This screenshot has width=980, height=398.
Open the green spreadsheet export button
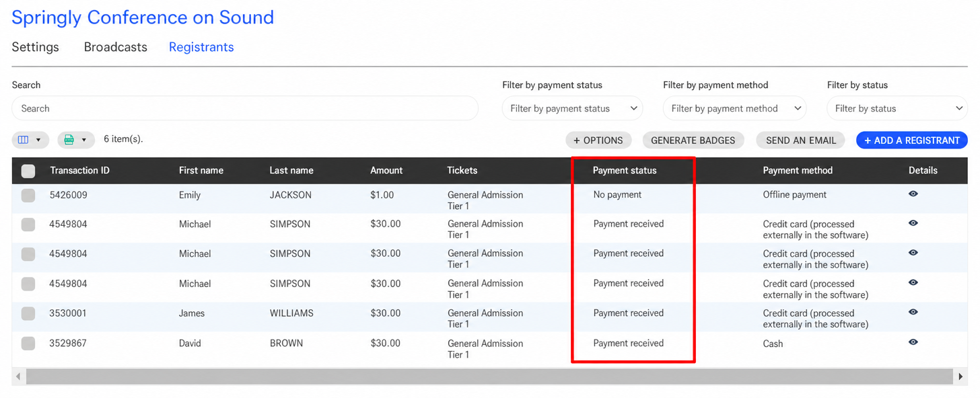[x=75, y=140]
